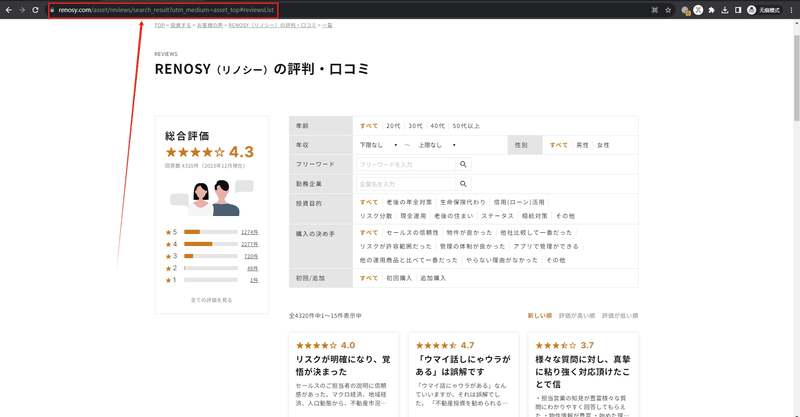Click the renosy.com URL in the address bar
This screenshot has width=800, height=417.
(166, 10)
